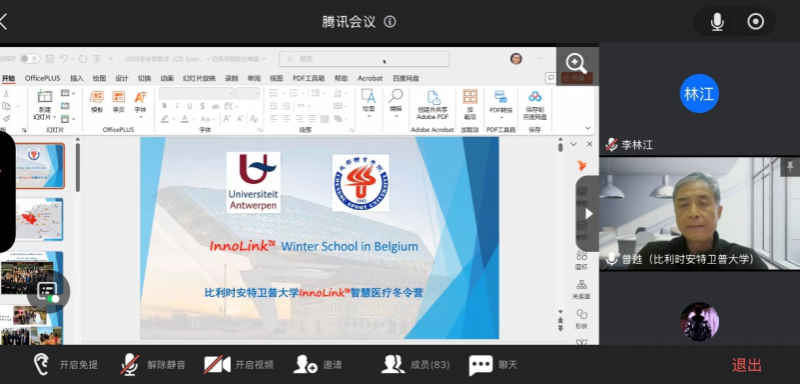
Task: Toggle text shadow S button
Action: (x=203, y=106)
